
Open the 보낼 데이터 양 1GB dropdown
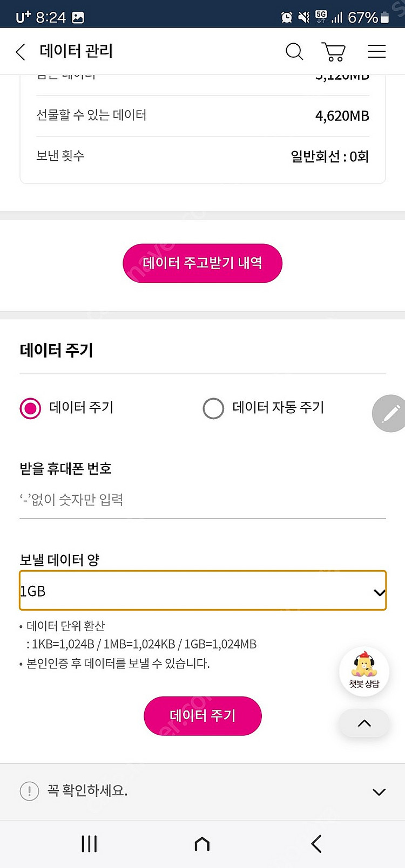[202, 591]
